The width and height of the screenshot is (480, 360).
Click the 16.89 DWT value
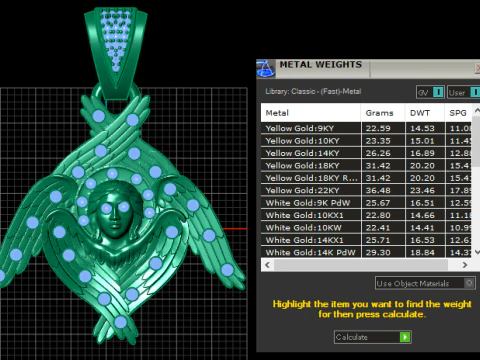(422, 153)
